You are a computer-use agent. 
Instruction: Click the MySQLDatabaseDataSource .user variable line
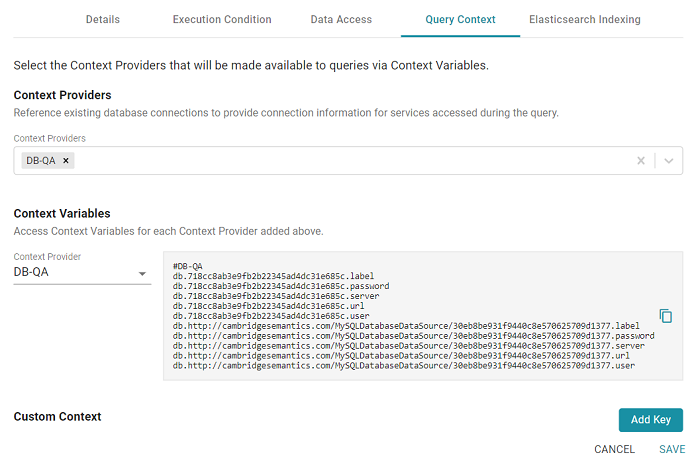point(404,366)
